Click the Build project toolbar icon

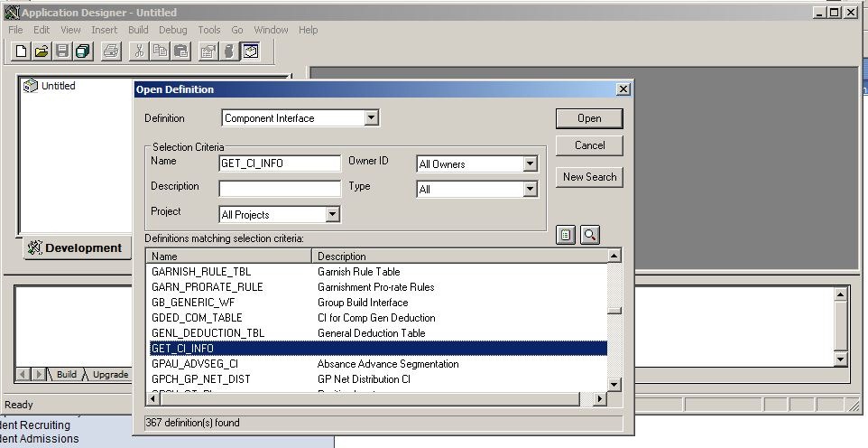coord(229,51)
